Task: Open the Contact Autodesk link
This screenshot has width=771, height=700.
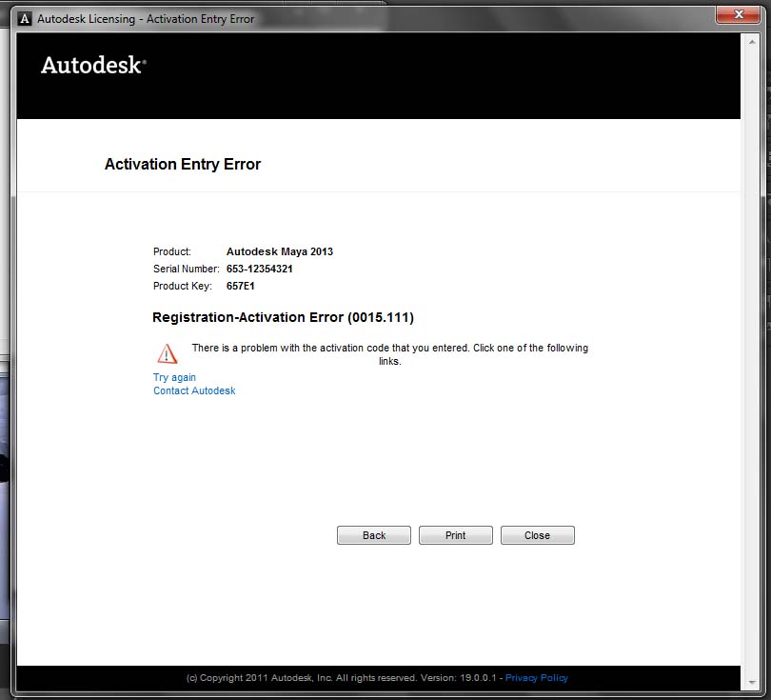Action: tap(194, 390)
